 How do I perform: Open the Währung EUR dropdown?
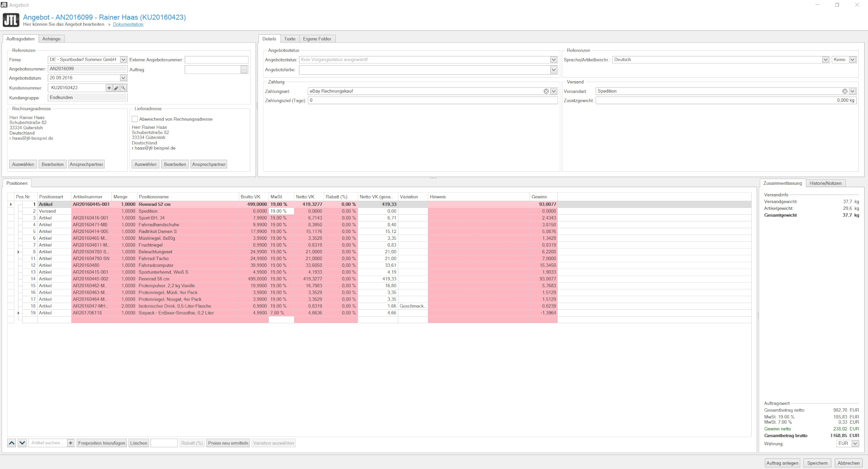(x=855, y=443)
